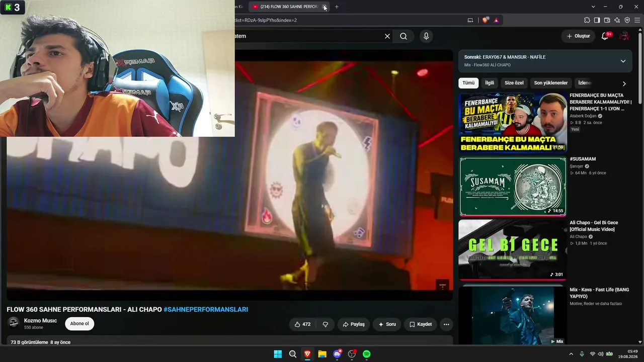Screen dimensions: 644x362
Task: Expand the Sonraki mix playlist panel
Action: pyautogui.click(x=623, y=61)
